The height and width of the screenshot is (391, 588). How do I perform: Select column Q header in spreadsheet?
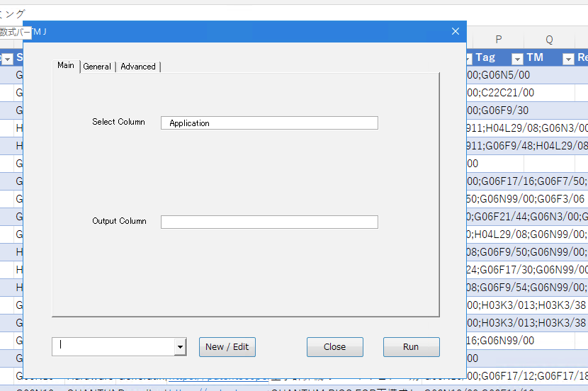(x=549, y=40)
